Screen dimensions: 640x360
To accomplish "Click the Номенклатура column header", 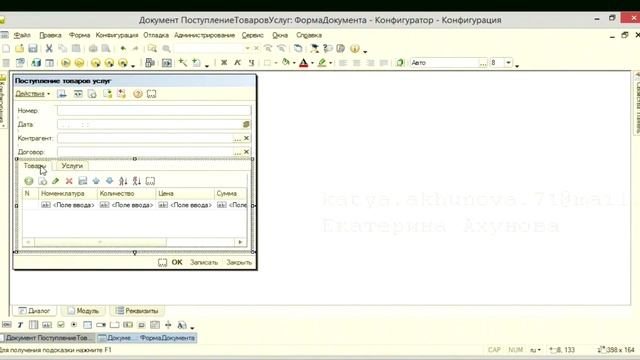I will (68, 193).
